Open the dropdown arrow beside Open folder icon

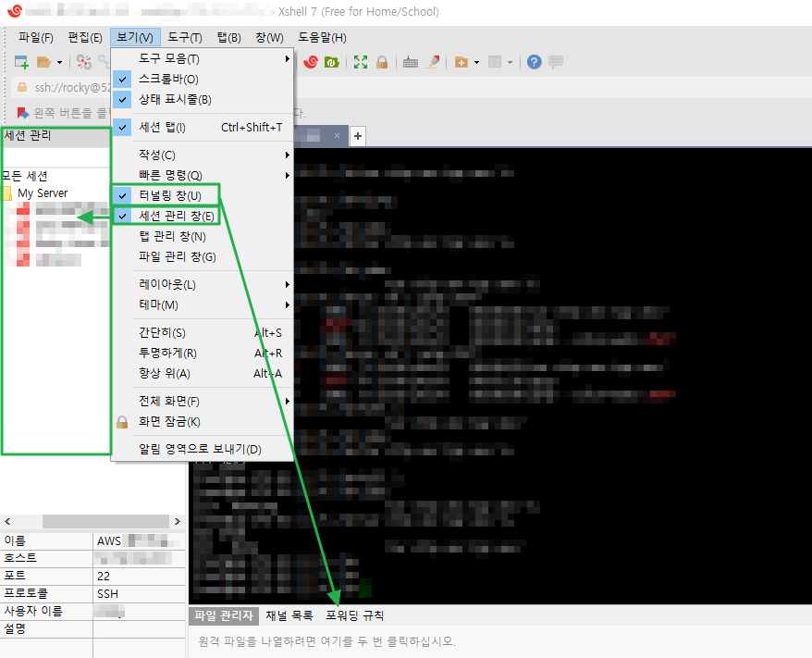pyautogui.click(x=59, y=63)
